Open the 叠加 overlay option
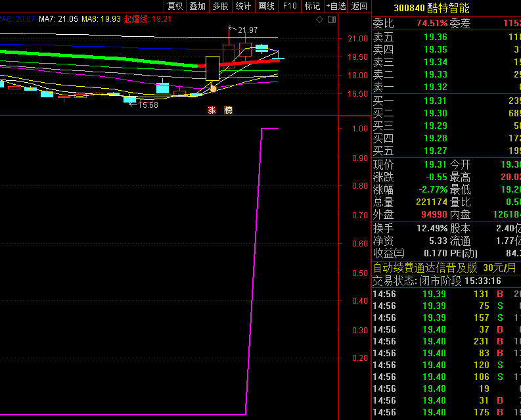The height and width of the screenshot is (420, 521). pos(197,6)
